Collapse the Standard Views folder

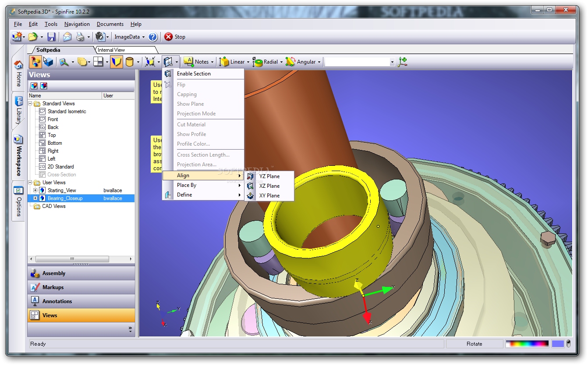click(x=30, y=104)
